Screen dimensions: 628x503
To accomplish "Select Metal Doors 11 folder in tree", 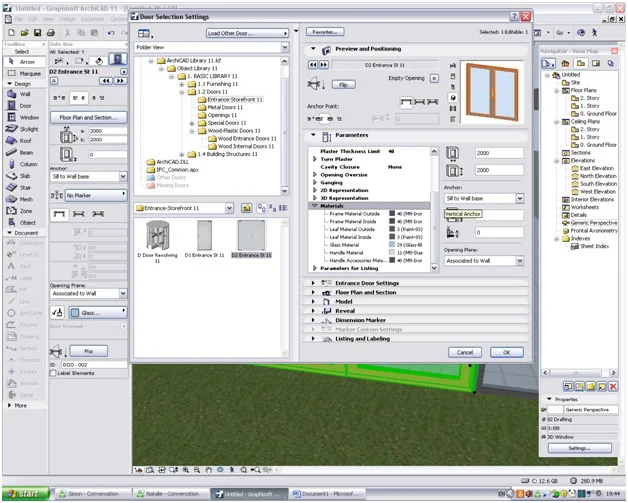I will 225,107.
